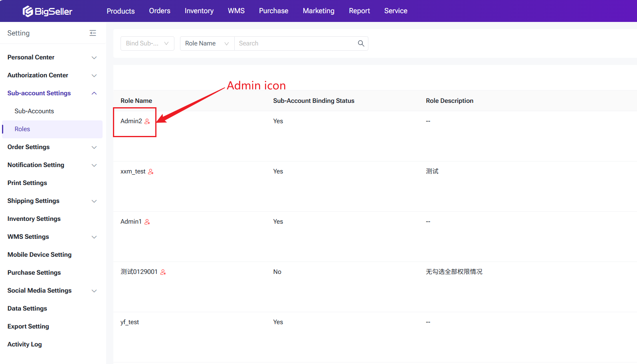Open the Products menu

121,11
